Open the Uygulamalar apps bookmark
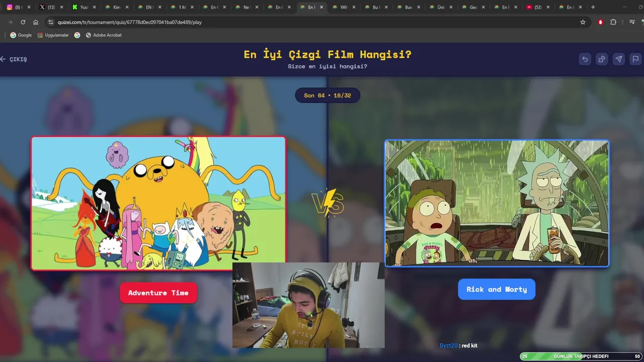The height and width of the screenshot is (362, 644). point(53,35)
